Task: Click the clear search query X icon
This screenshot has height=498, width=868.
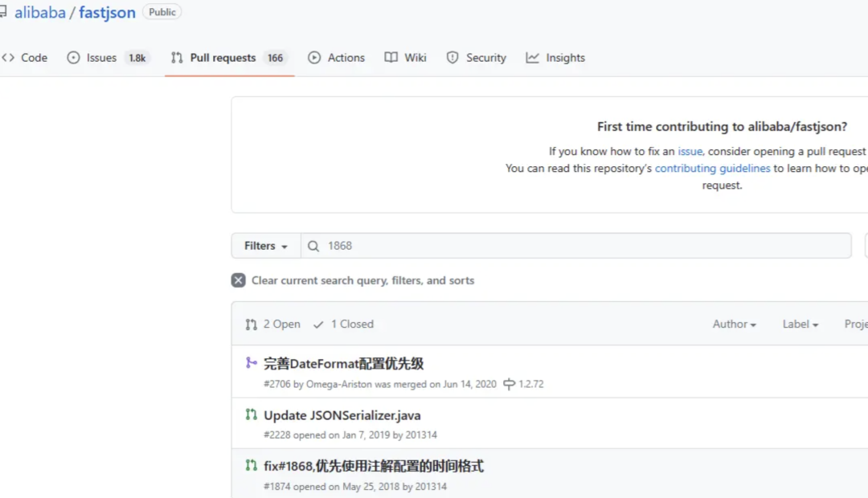Action: (x=238, y=280)
